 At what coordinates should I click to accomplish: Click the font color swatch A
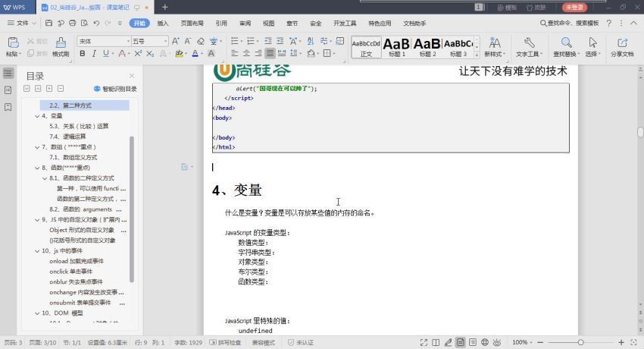pos(195,53)
